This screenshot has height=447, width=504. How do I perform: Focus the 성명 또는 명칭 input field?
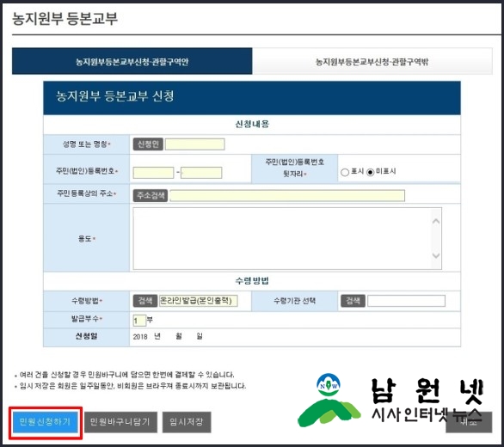[194, 144]
